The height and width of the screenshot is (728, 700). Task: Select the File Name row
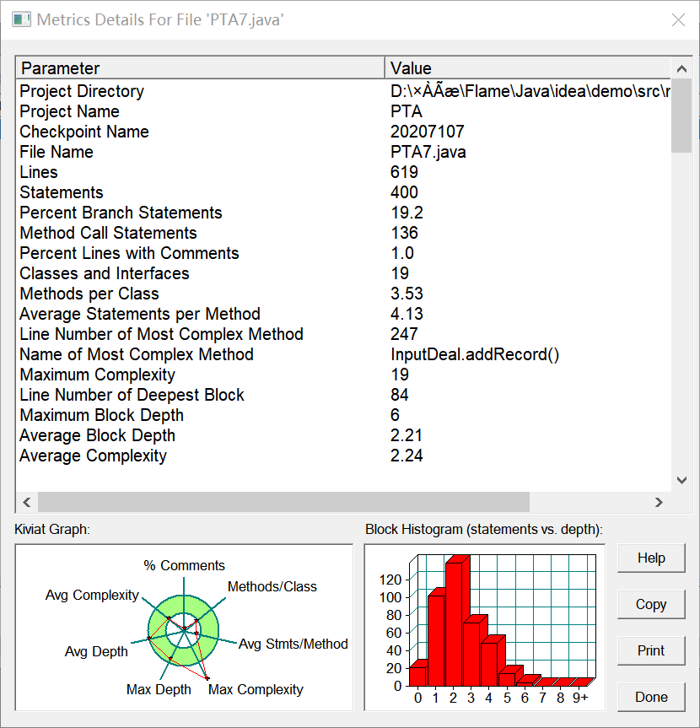pyautogui.click(x=343, y=152)
